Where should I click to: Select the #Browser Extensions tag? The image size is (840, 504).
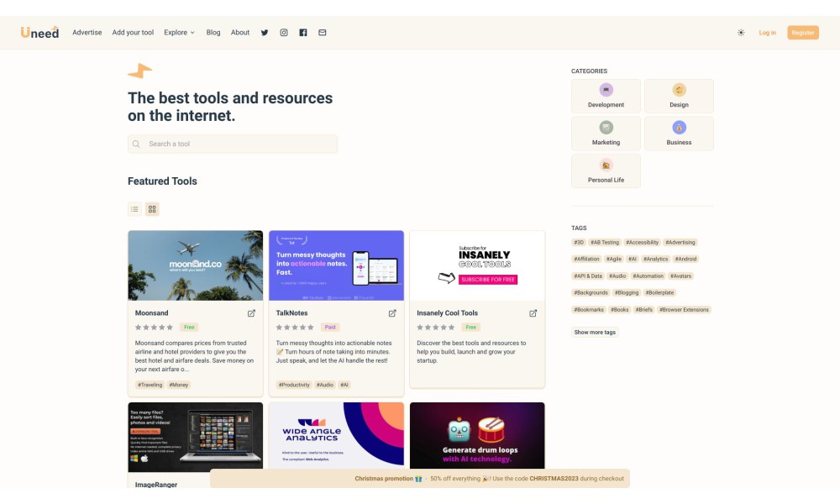coord(684,310)
